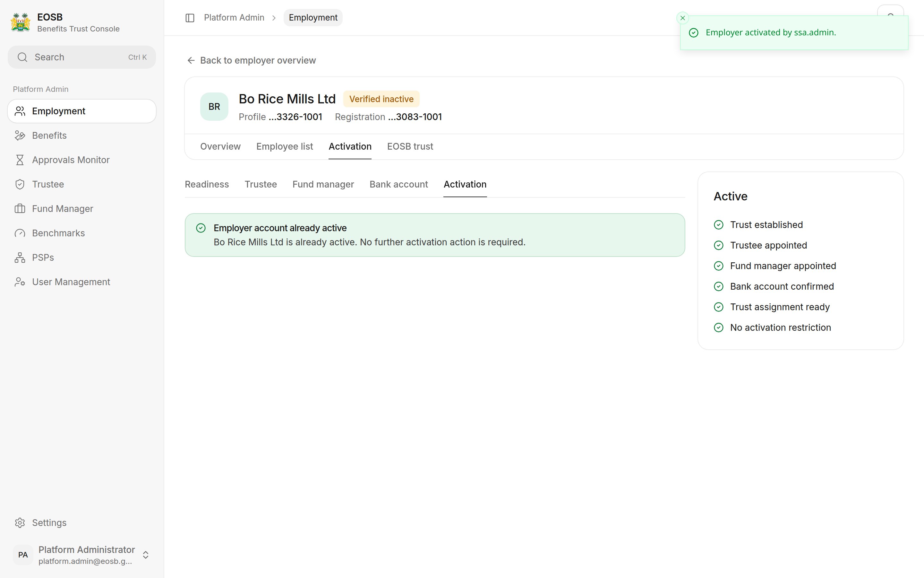
Task: Open Benchmarks in the sidebar
Action: click(82, 233)
